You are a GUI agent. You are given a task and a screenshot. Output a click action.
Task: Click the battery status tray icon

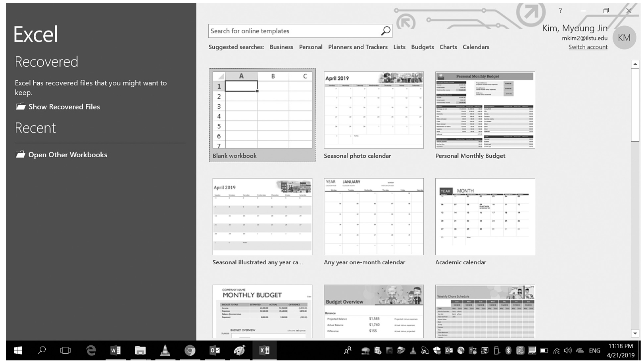click(544, 350)
